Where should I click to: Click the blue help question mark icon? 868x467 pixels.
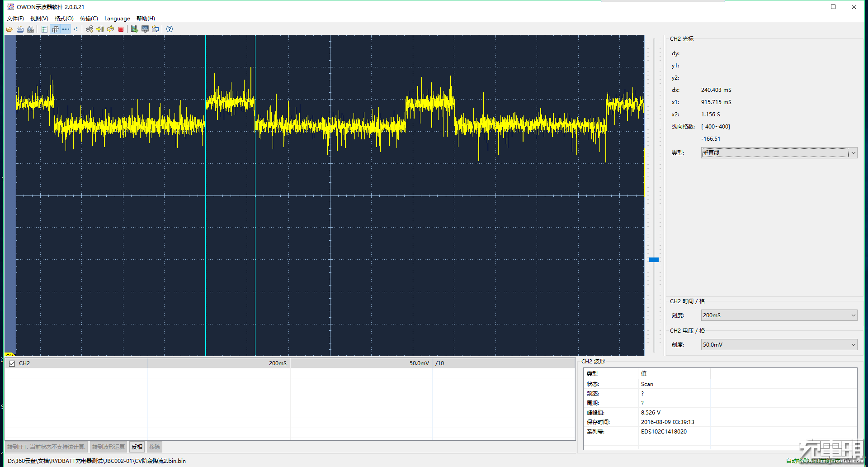click(x=170, y=29)
